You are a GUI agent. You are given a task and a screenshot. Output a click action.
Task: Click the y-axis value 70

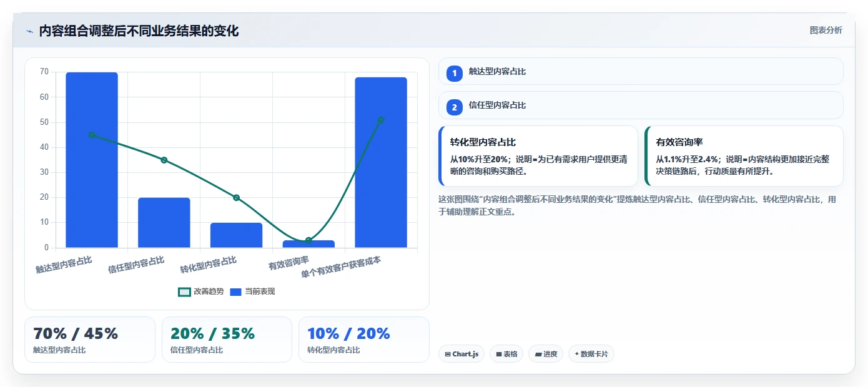(x=44, y=72)
